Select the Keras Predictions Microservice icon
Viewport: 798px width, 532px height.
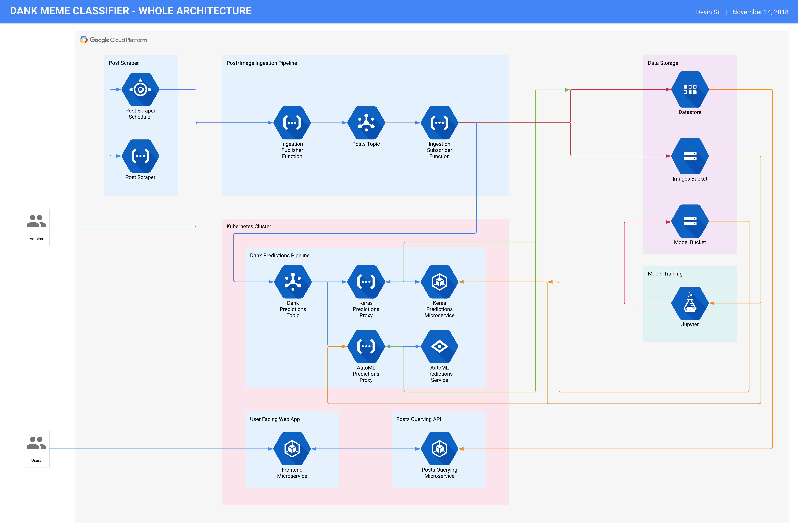[439, 282]
